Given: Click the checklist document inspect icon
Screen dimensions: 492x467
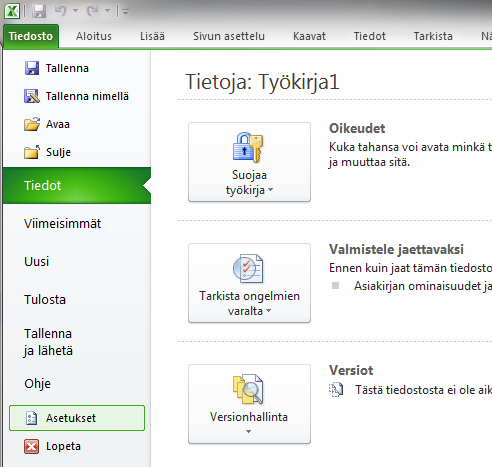Looking at the screenshot, I should 248,269.
